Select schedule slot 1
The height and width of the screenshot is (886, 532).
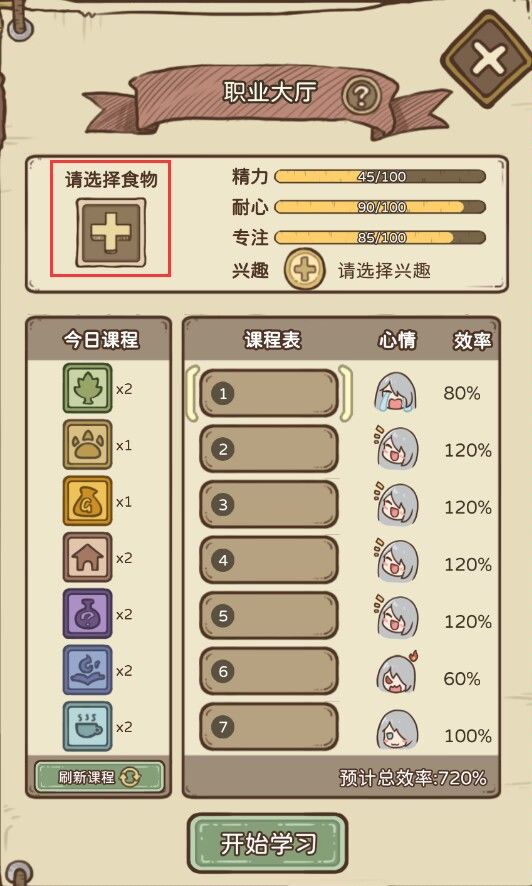tap(269, 393)
